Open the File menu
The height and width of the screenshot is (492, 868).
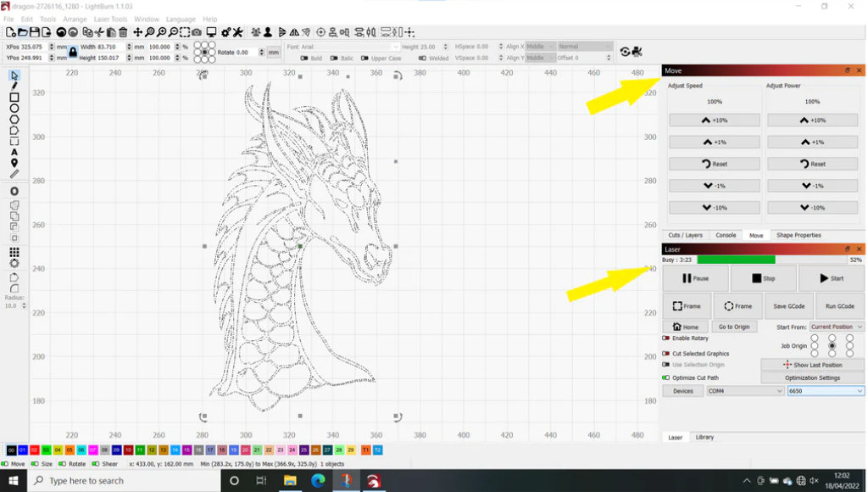pyautogui.click(x=8, y=19)
